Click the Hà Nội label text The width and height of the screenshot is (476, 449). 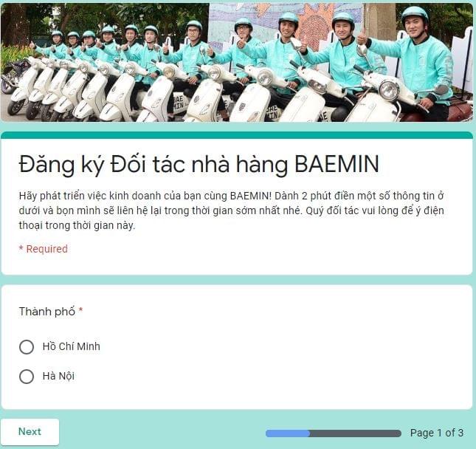pyautogui.click(x=58, y=377)
